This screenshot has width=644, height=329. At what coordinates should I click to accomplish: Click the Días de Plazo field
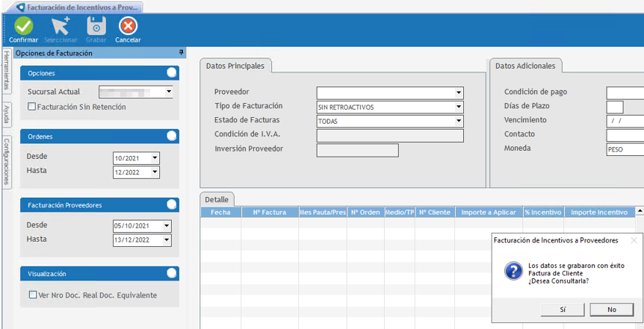point(615,107)
